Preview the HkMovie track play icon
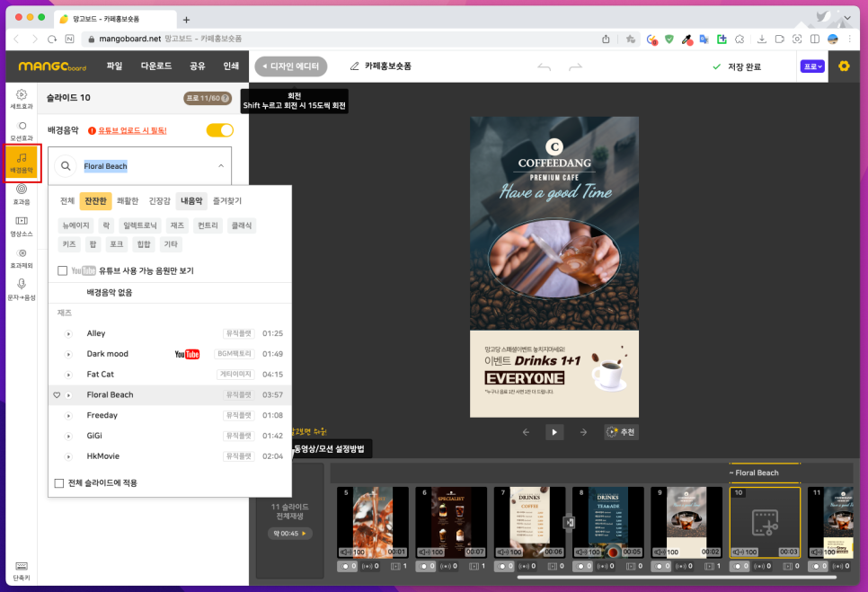 (x=68, y=456)
